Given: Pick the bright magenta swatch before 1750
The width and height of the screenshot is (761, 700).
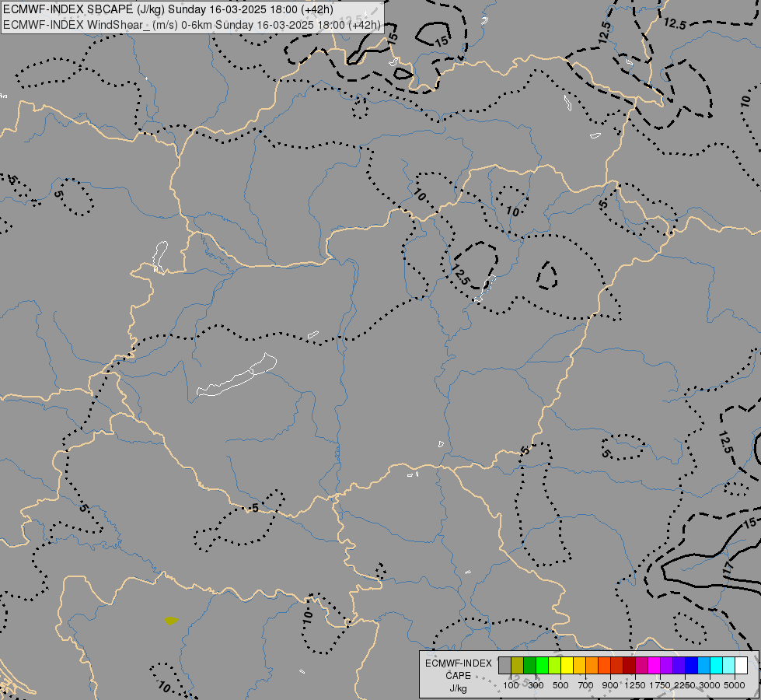Looking at the screenshot, I should click(655, 665).
